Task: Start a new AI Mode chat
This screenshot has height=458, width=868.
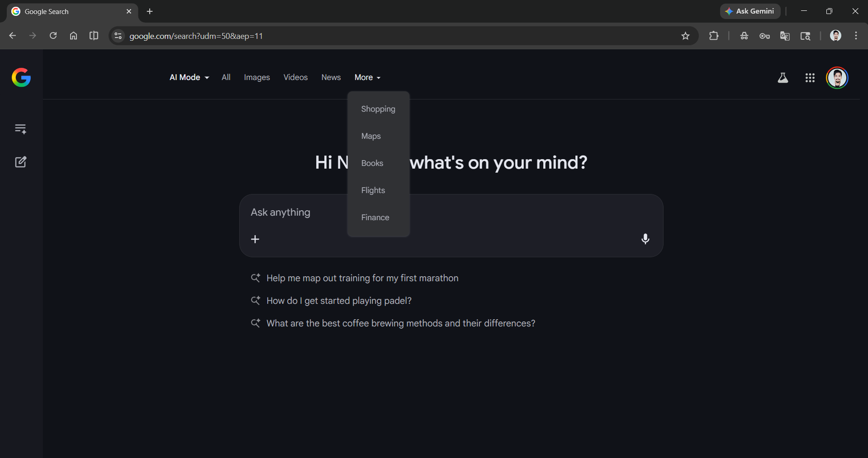Action: pos(21,162)
